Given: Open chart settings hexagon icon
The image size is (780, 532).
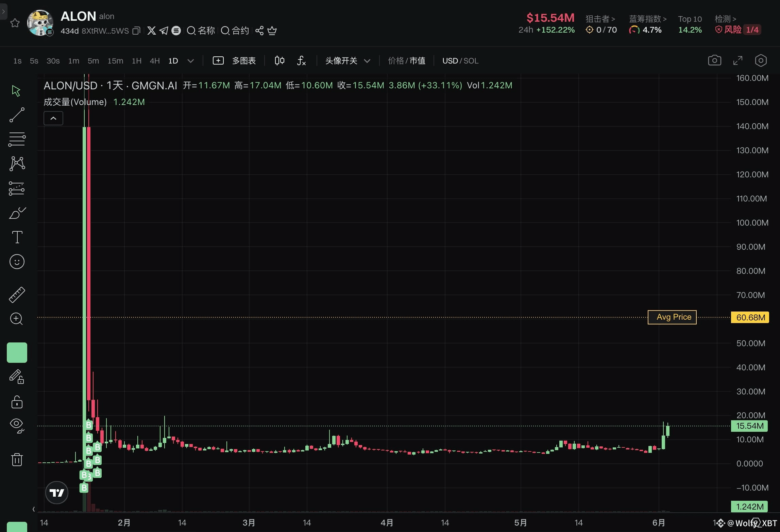Looking at the screenshot, I should pyautogui.click(x=761, y=60).
